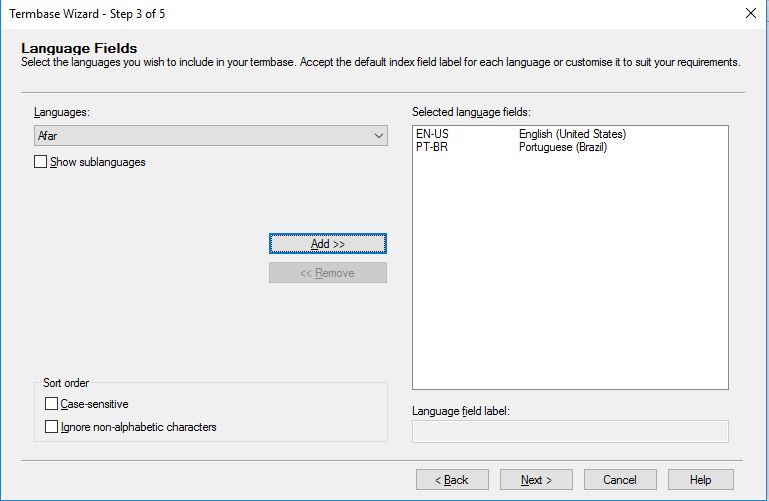Close the Termbase Wizard window
The image size is (769, 501).
coord(750,13)
